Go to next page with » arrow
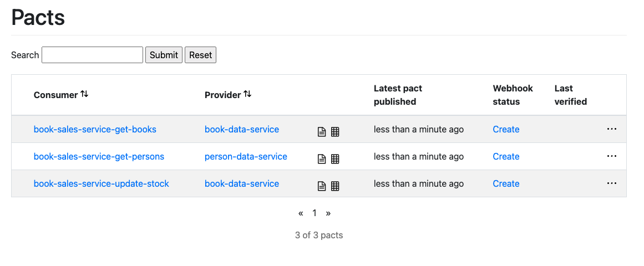Screen dimensions: 644x266 point(328,213)
